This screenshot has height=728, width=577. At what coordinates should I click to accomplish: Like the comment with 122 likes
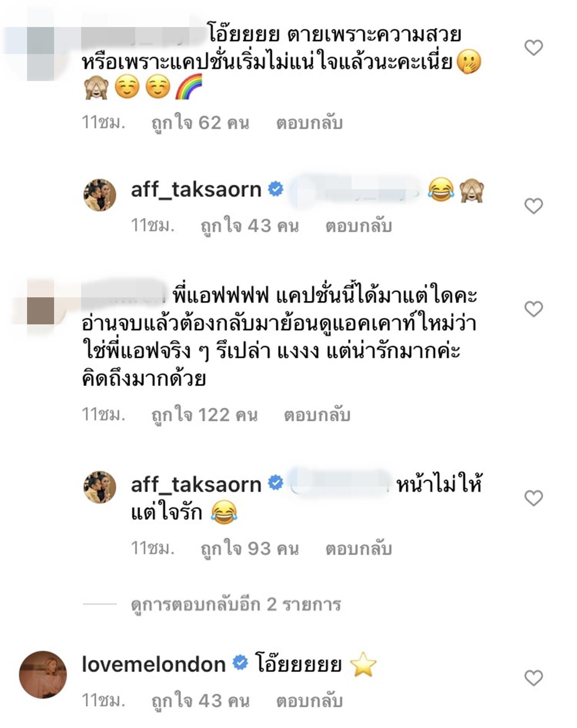[x=534, y=309]
